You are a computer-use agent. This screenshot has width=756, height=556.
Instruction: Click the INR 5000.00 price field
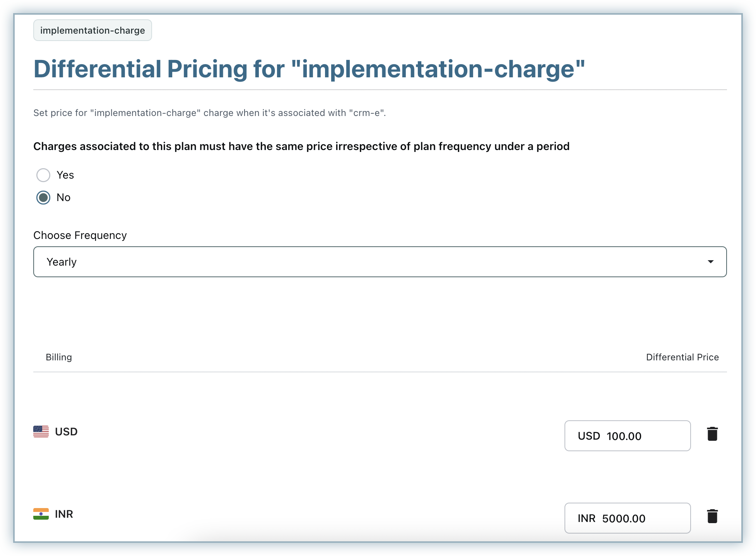627,518
